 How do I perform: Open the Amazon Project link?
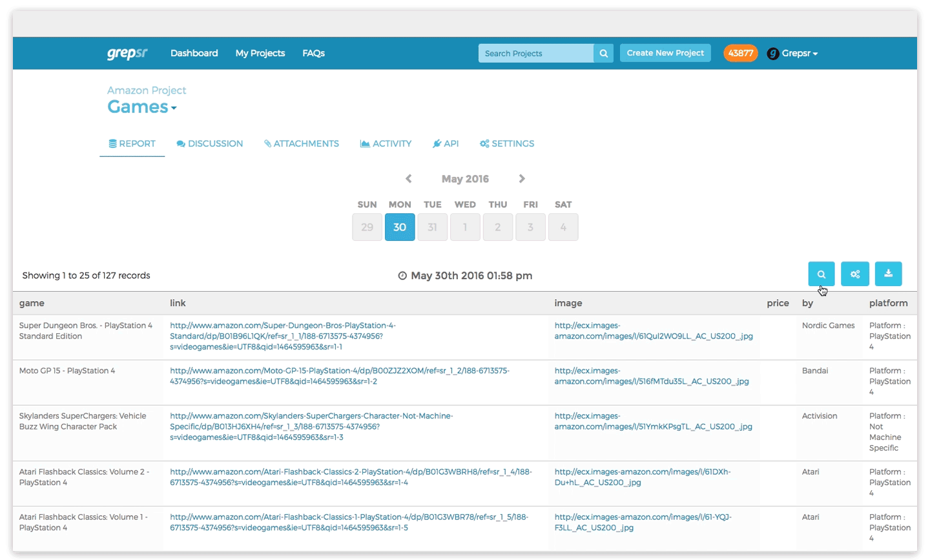pyautogui.click(x=147, y=90)
